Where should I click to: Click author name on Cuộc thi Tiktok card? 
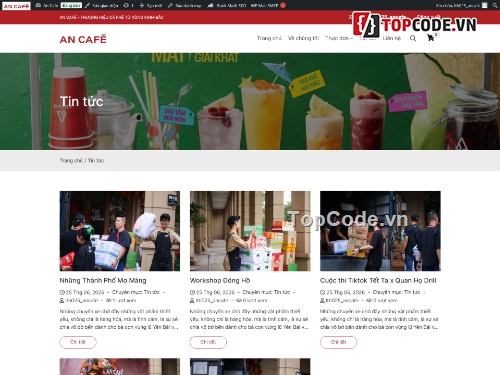tap(342, 300)
